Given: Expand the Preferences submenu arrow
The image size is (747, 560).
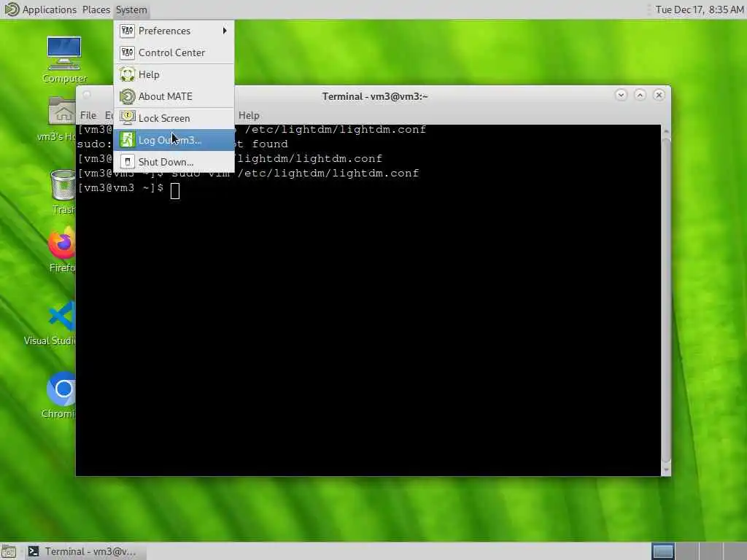Looking at the screenshot, I should point(225,31).
